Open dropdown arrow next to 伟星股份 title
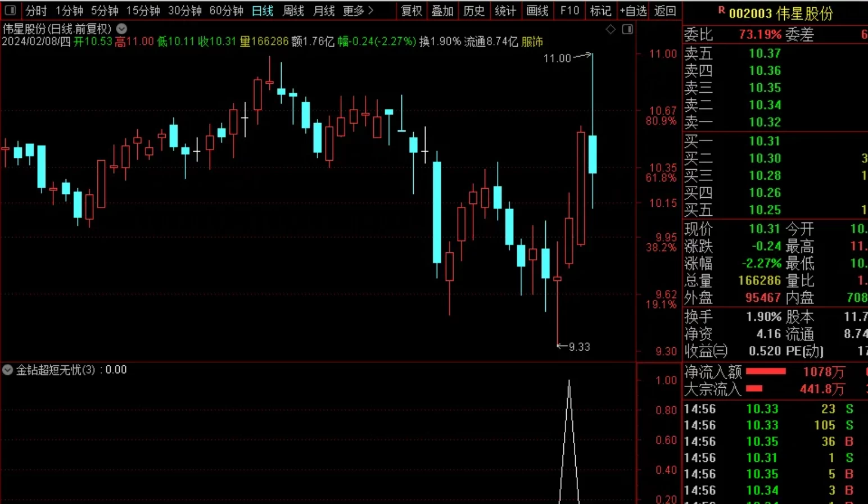Viewport: 868px width, 504px height. click(x=121, y=29)
